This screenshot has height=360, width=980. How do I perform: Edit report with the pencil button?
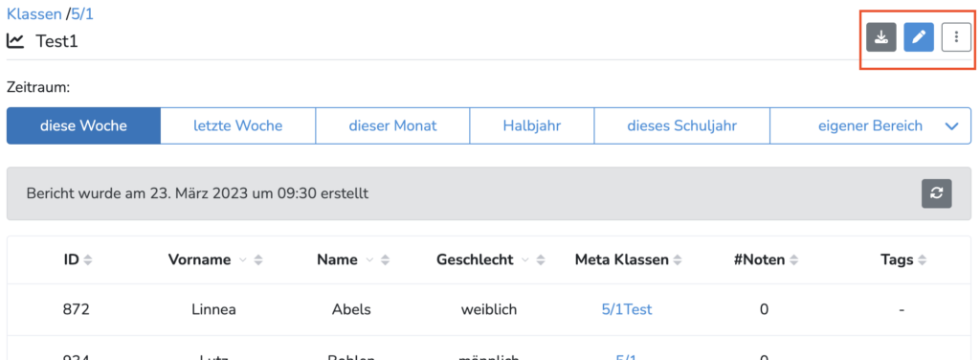point(919,37)
